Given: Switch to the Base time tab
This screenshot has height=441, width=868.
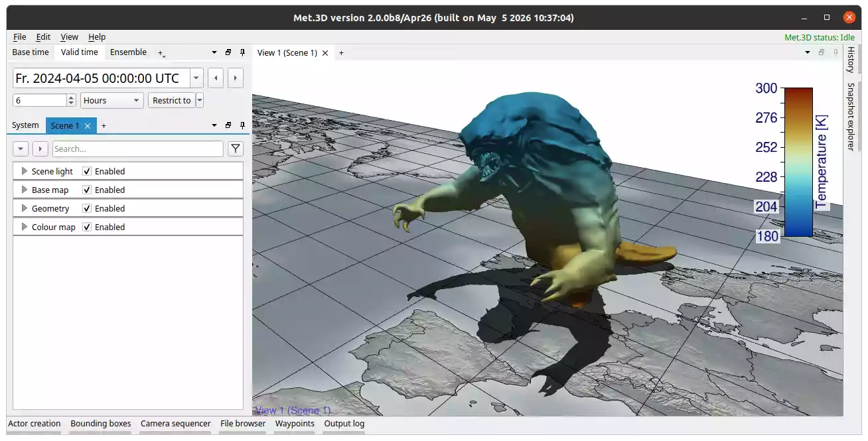Looking at the screenshot, I should (x=31, y=52).
